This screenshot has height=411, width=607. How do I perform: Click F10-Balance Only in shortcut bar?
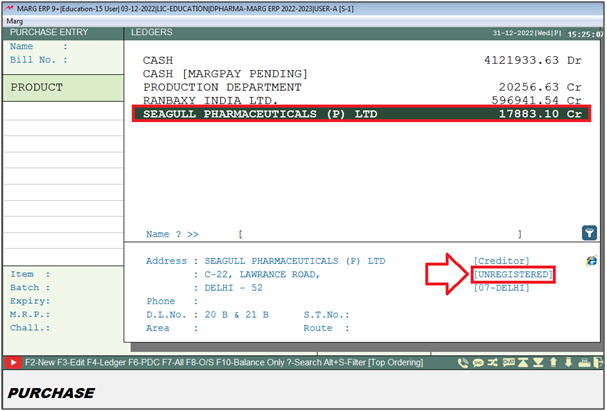250,363
